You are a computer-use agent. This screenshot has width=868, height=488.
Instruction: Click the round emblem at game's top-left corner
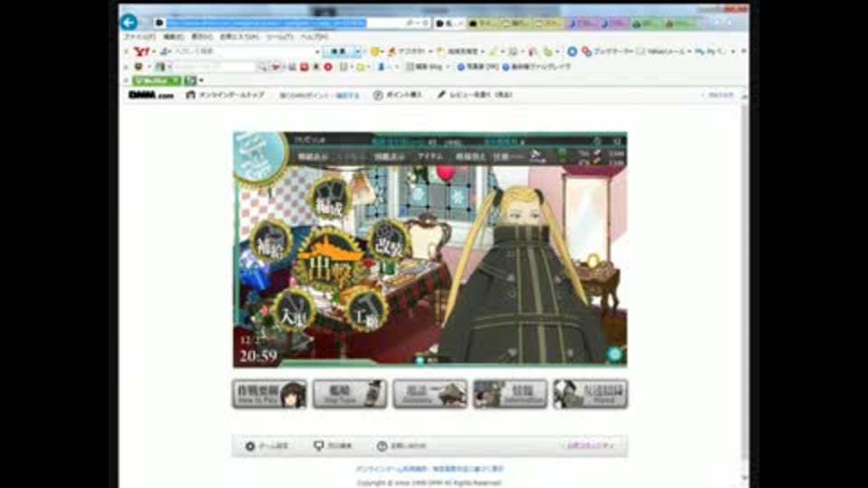click(x=259, y=159)
